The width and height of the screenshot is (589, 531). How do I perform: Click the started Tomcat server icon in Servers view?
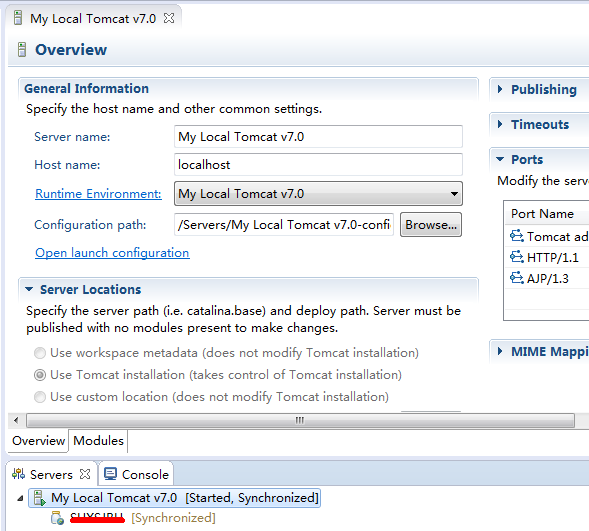[39, 498]
